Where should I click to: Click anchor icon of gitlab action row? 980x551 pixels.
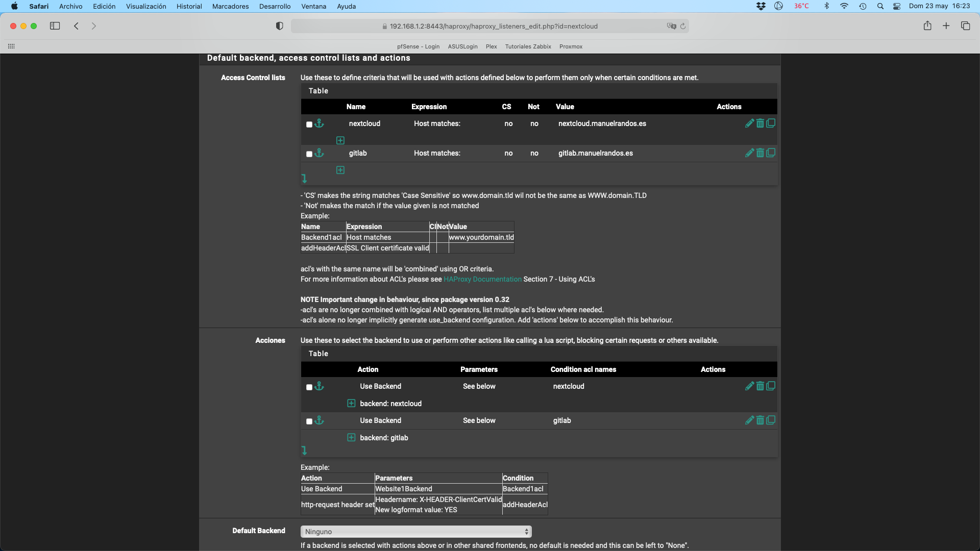(x=319, y=420)
